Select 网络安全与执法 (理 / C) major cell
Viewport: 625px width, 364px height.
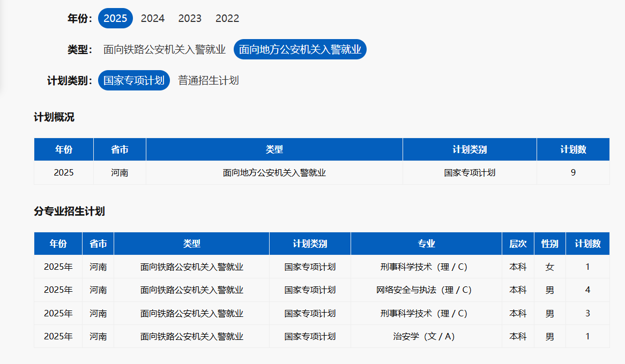click(x=423, y=290)
